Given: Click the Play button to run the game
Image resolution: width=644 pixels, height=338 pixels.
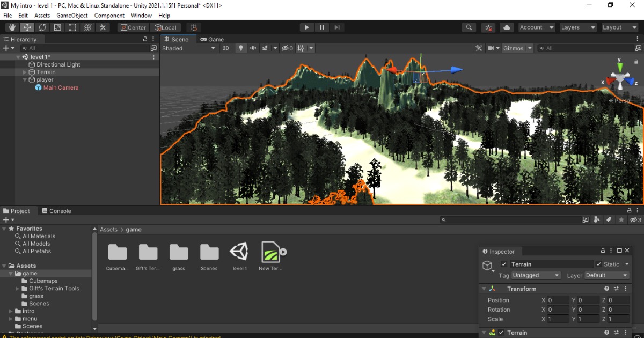Looking at the screenshot, I should coord(306,27).
